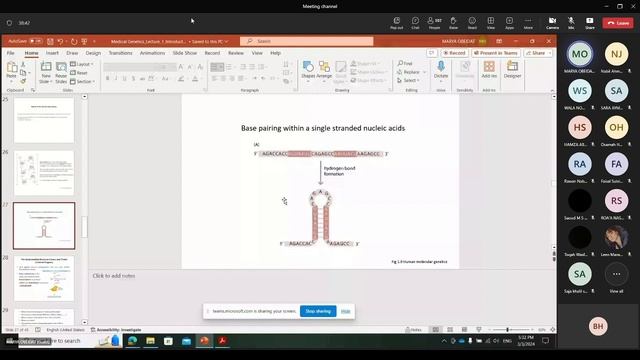Click the Share tray button in Teams

pyautogui.click(x=590, y=23)
